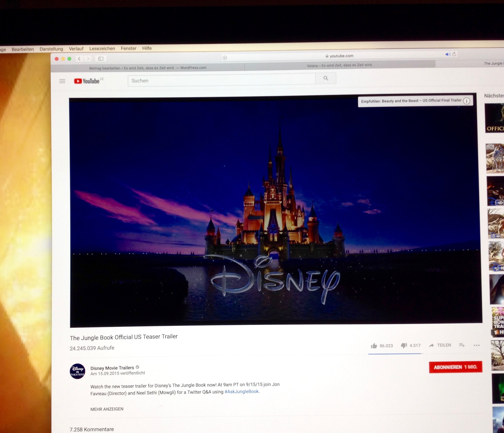
Task: Go back with Safari back chevron
Action: click(79, 59)
